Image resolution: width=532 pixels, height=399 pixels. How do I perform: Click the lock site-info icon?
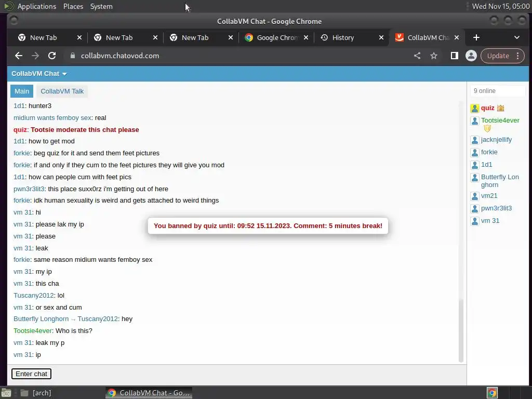[x=73, y=56]
